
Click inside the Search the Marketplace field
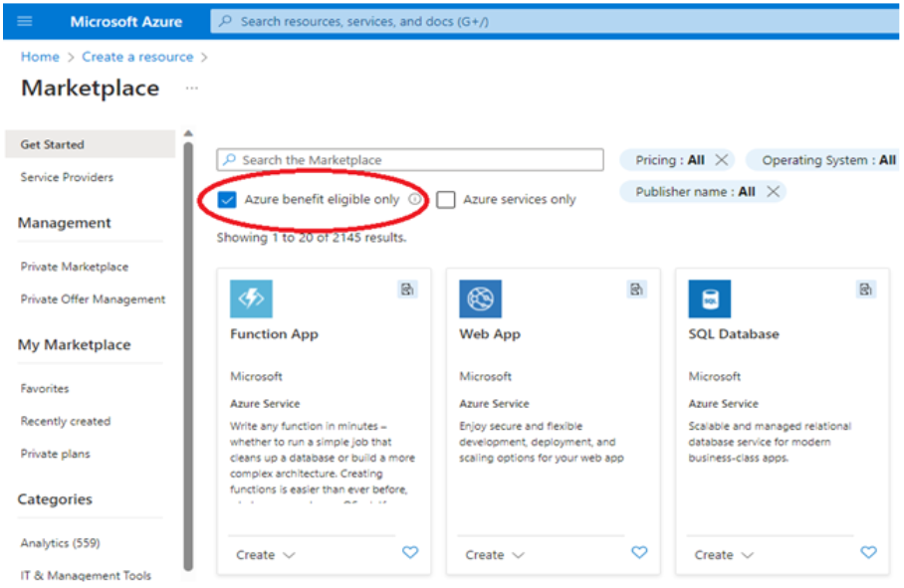click(x=410, y=159)
